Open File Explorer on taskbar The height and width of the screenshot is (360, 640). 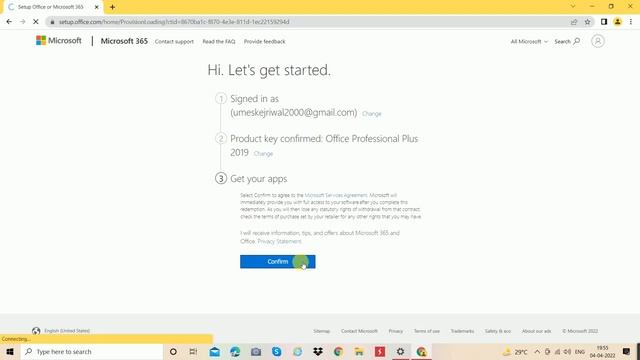pos(359,351)
